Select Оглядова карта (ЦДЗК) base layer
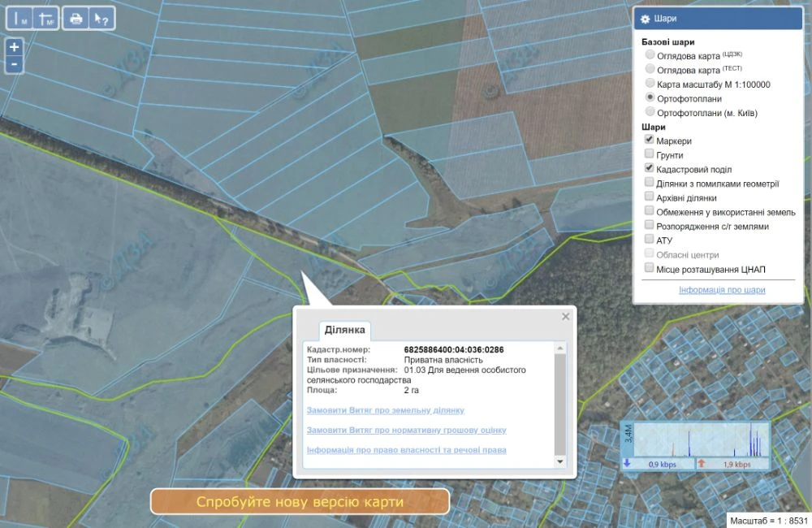 point(650,54)
